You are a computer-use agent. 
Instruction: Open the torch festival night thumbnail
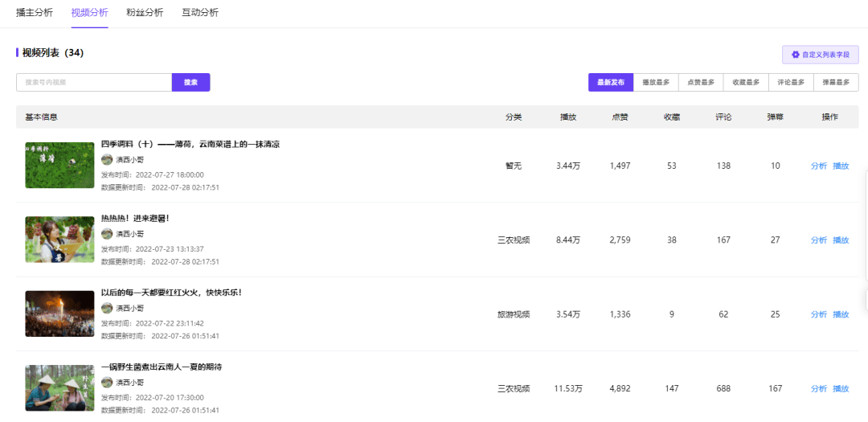tap(59, 313)
